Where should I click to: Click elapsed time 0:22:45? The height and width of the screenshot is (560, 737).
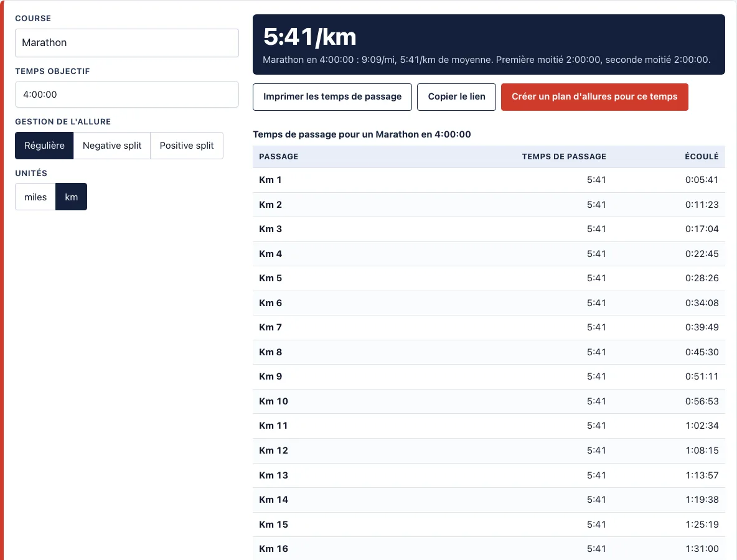click(702, 254)
